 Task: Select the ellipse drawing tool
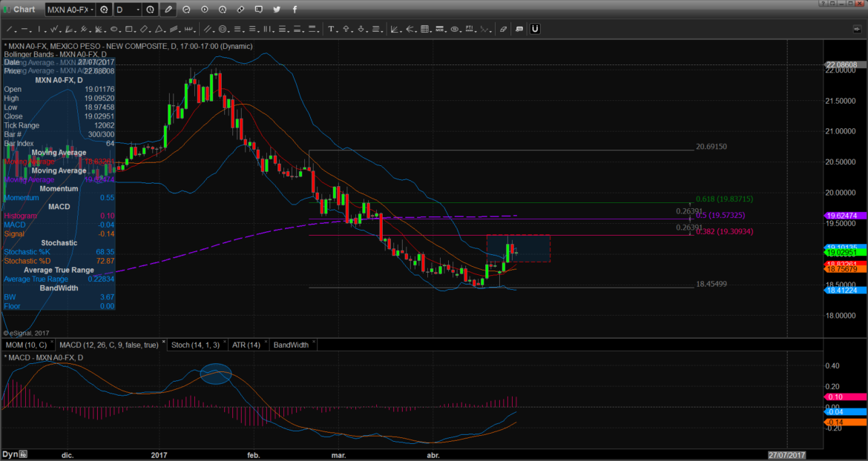pos(113,30)
